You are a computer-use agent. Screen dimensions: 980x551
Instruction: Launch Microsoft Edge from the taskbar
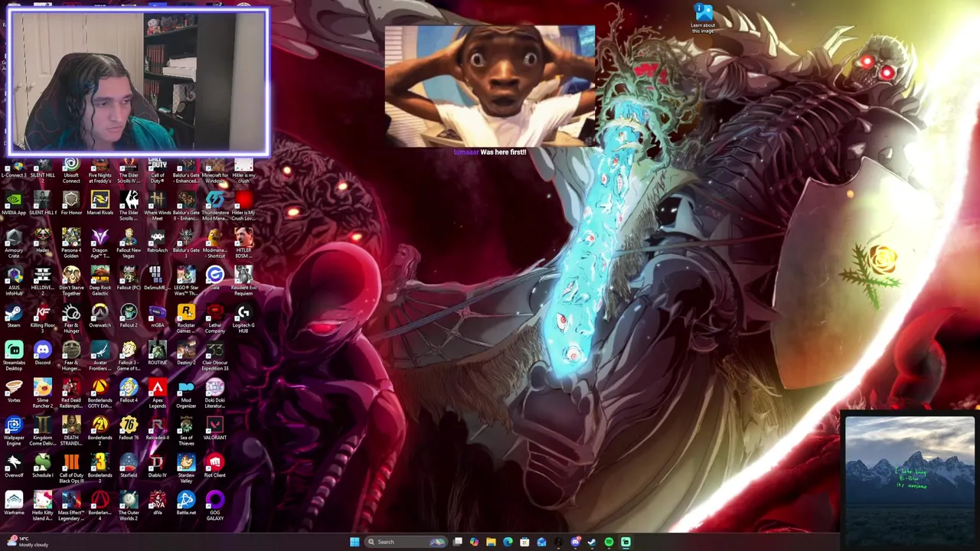(508, 542)
